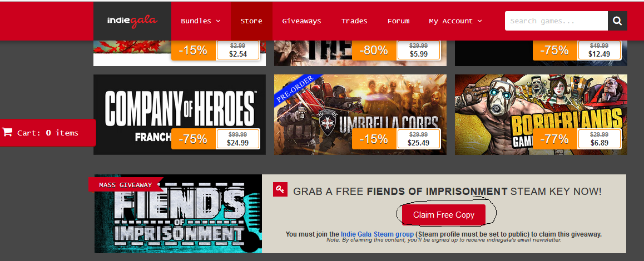Open the shopping cart icon

pos(7,132)
